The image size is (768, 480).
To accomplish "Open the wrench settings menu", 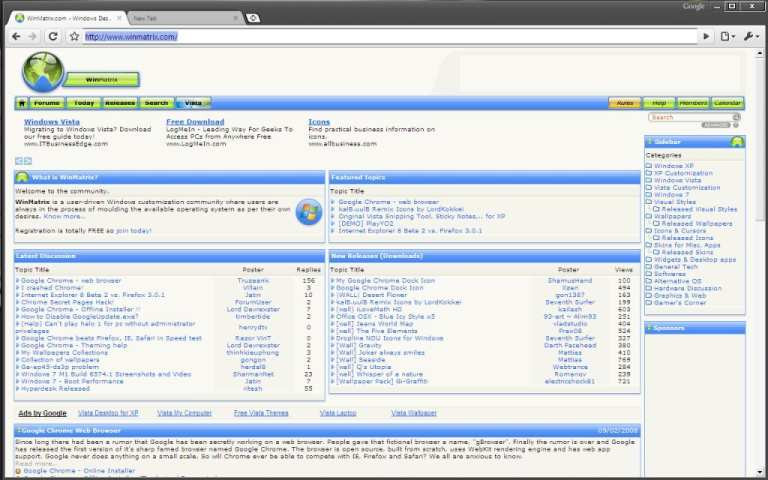I will pos(751,36).
